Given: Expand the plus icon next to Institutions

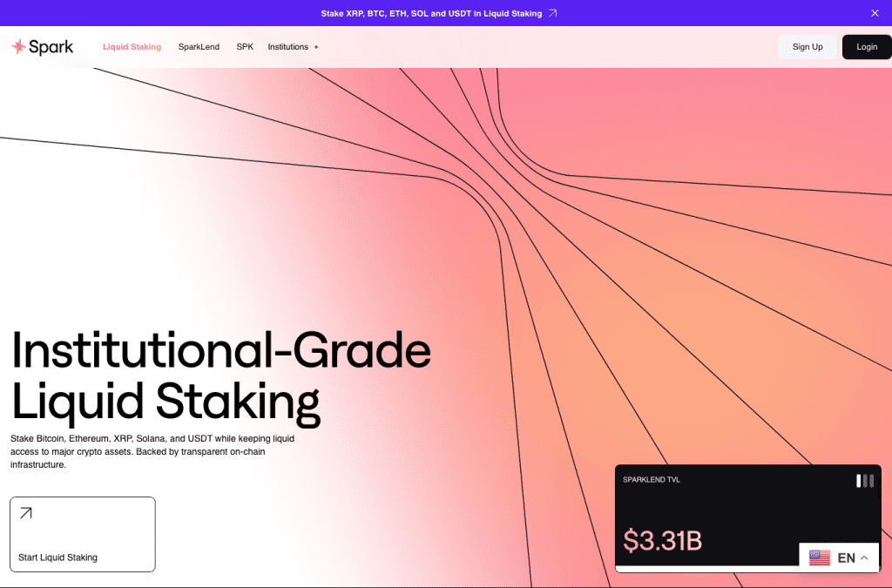Looking at the screenshot, I should click(316, 47).
